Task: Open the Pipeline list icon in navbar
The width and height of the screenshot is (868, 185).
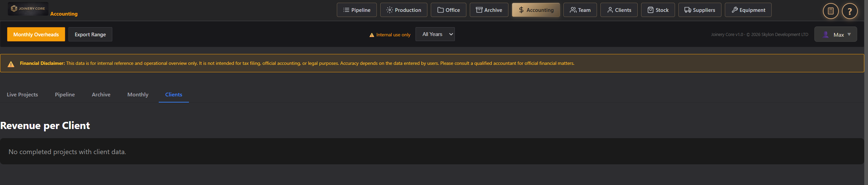Action: [x=346, y=10]
